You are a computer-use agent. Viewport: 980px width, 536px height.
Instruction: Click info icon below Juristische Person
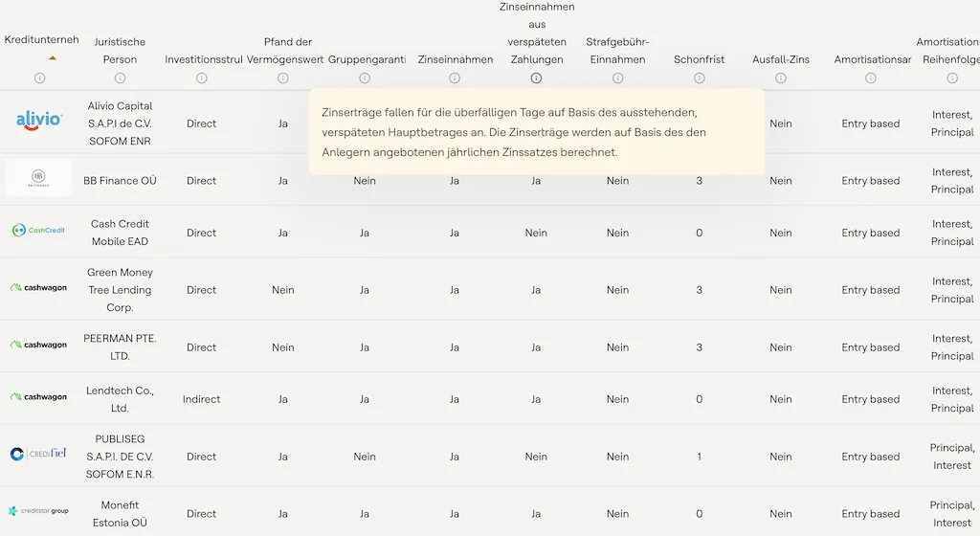tap(120, 78)
